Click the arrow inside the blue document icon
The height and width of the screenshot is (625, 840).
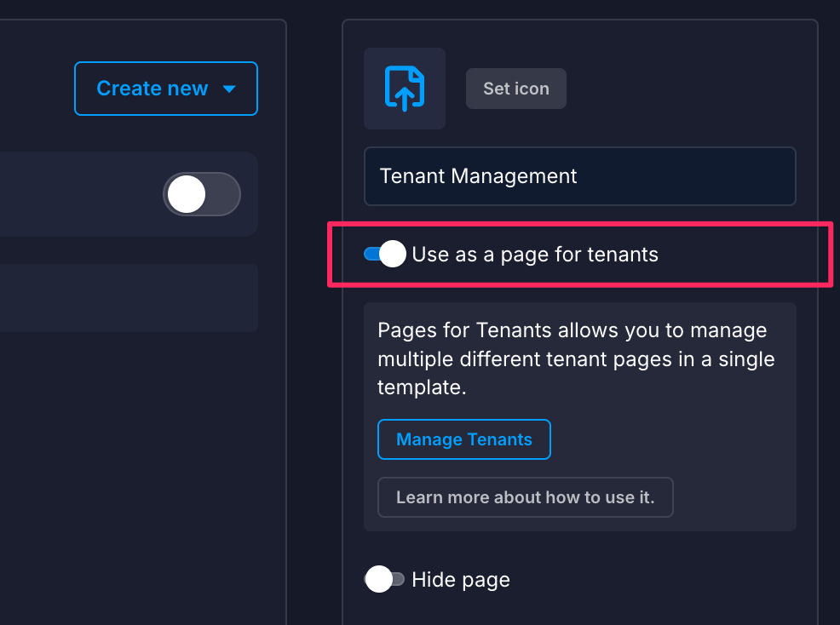point(405,99)
